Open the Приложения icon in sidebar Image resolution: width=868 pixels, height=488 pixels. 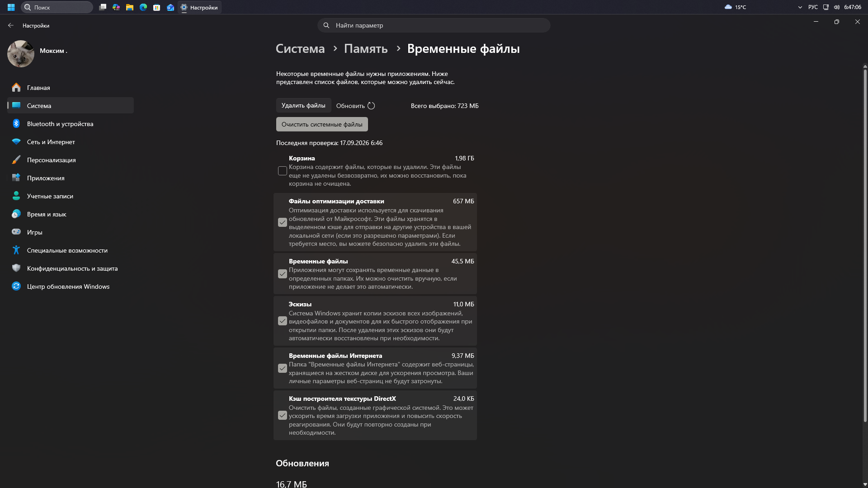[x=16, y=178]
